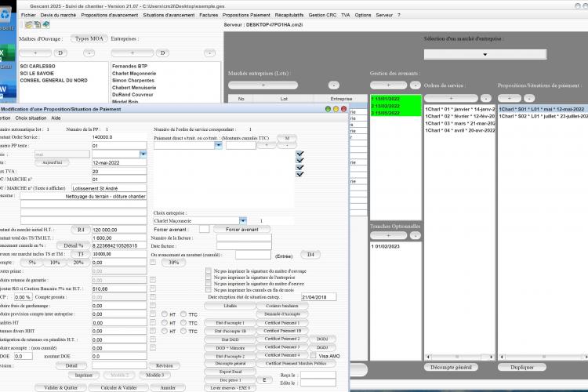Select TTC radio on retenues divers row

pos(183,331)
